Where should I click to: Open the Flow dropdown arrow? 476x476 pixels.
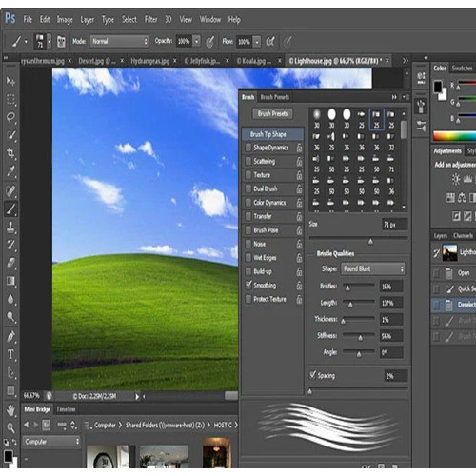tap(257, 42)
